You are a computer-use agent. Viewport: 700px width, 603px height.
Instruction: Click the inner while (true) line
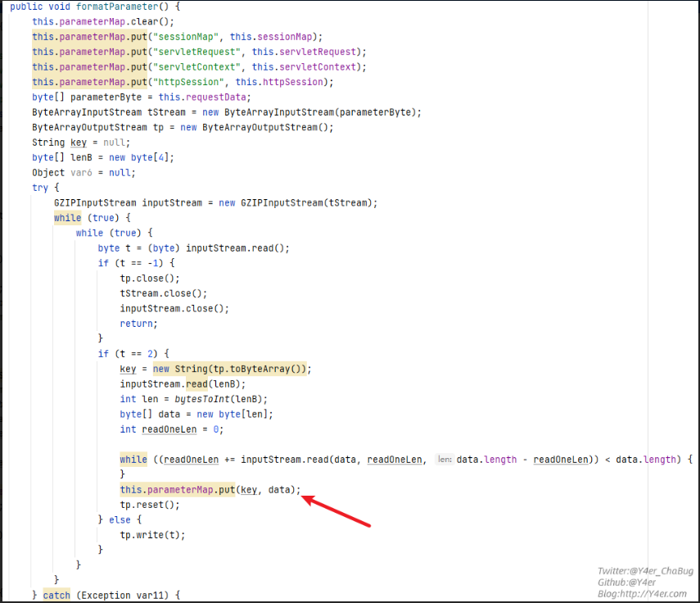coord(115,233)
